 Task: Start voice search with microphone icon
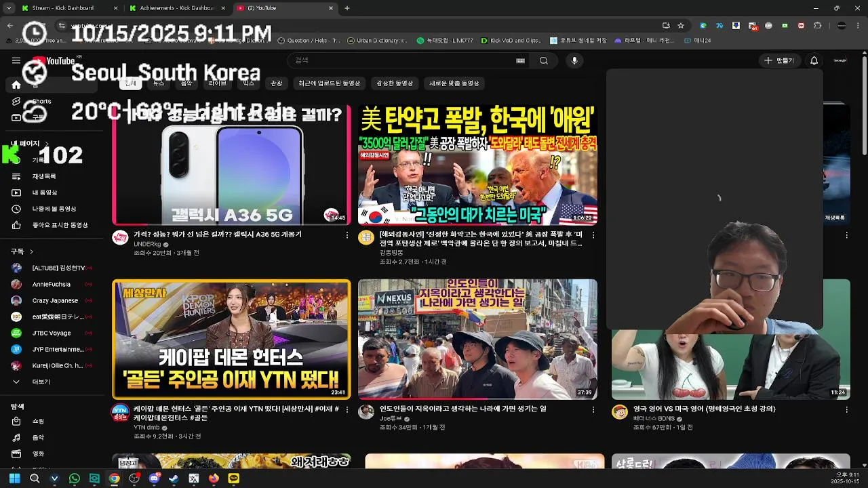pos(574,60)
